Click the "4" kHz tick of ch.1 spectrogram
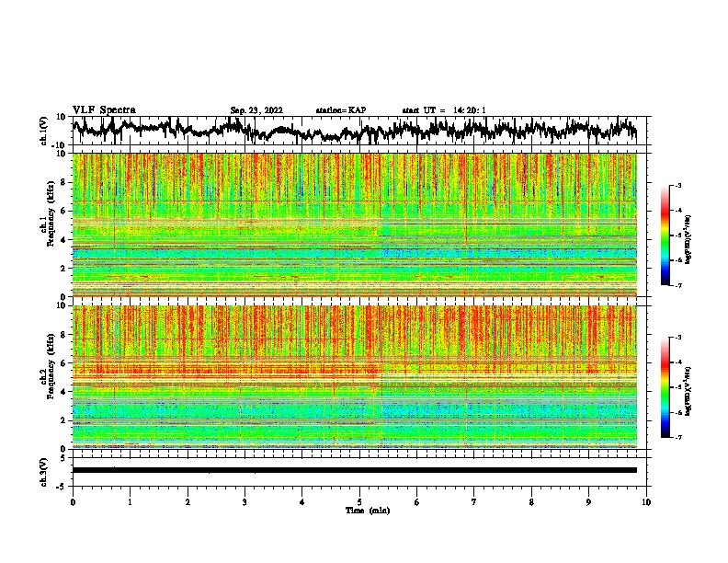The height and width of the screenshot is (563, 728). [x=63, y=240]
